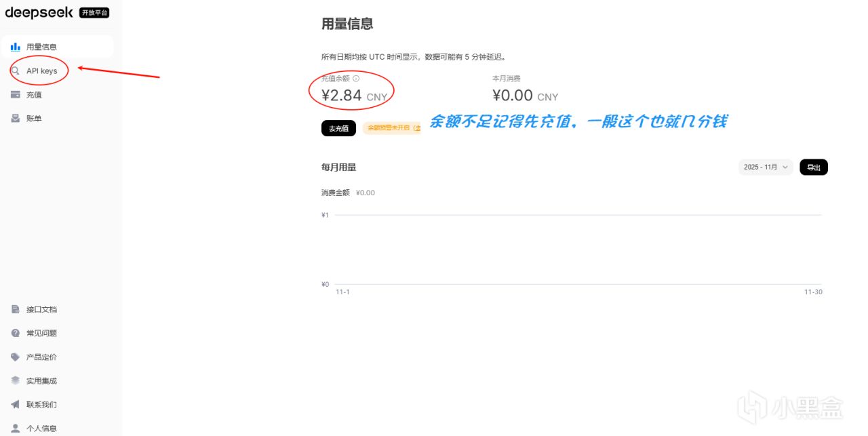The image size is (868, 436).
Task: Click the card icon beside 充值
Action: pos(15,94)
